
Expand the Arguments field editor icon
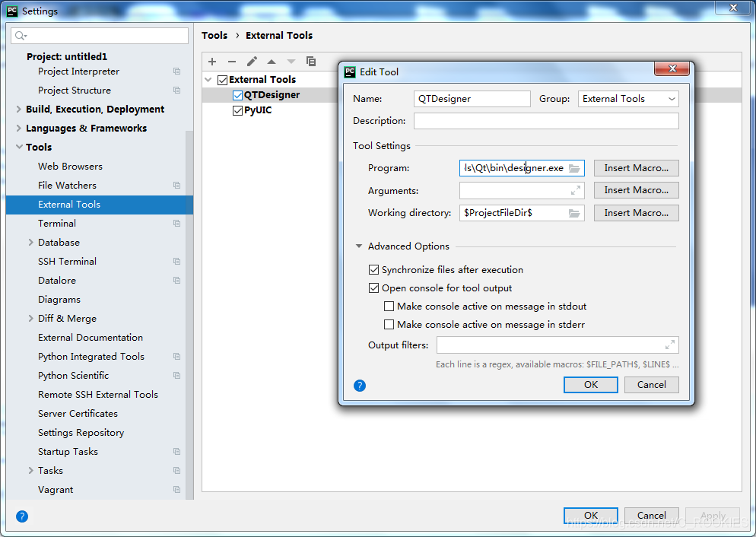pos(575,191)
